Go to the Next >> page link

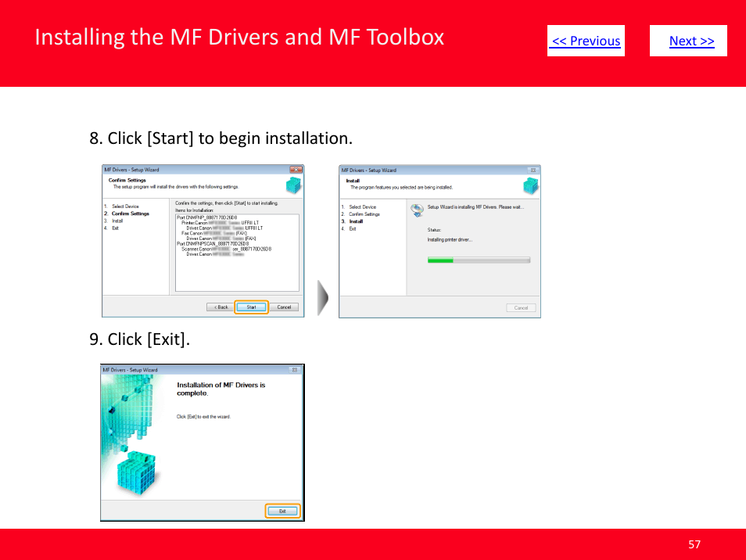[688, 41]
